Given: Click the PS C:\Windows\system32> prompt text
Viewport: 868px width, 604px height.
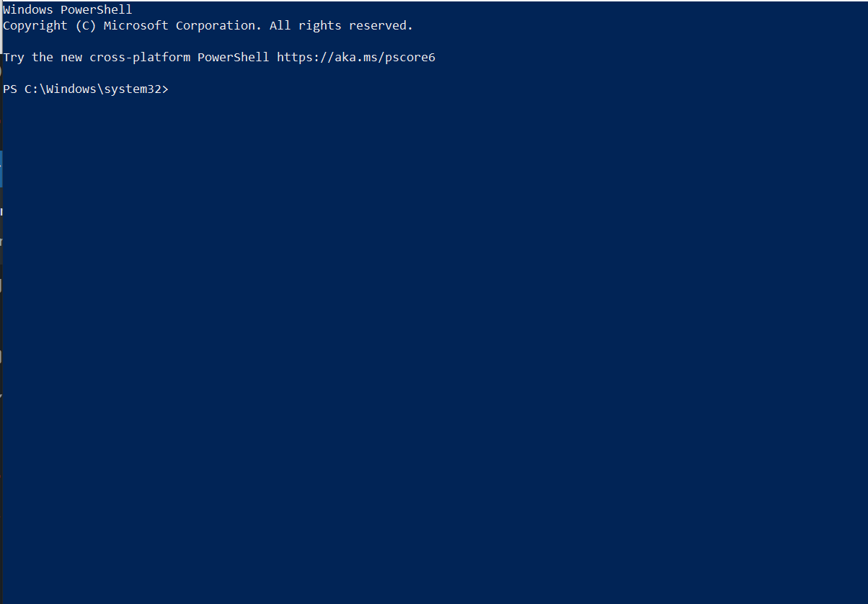Looking at the screenshot, I should point(85,89).
